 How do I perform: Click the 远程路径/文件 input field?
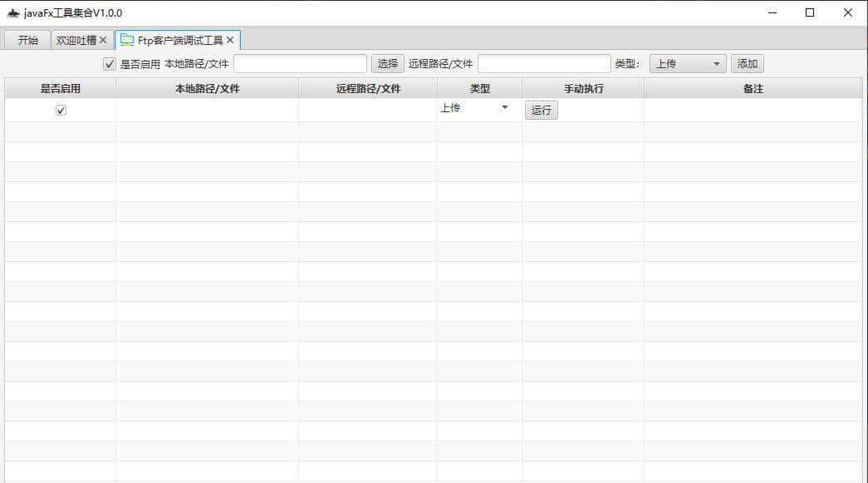(x=544, y=63)
